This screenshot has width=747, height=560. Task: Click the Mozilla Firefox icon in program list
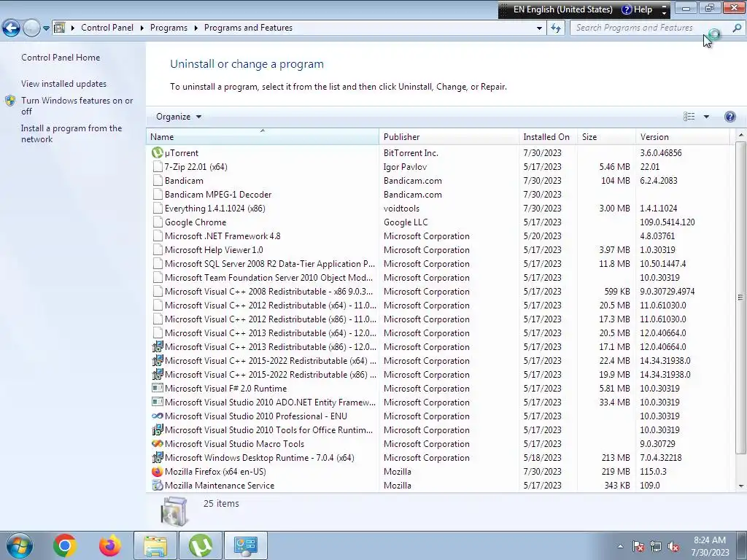pos(158,472)
